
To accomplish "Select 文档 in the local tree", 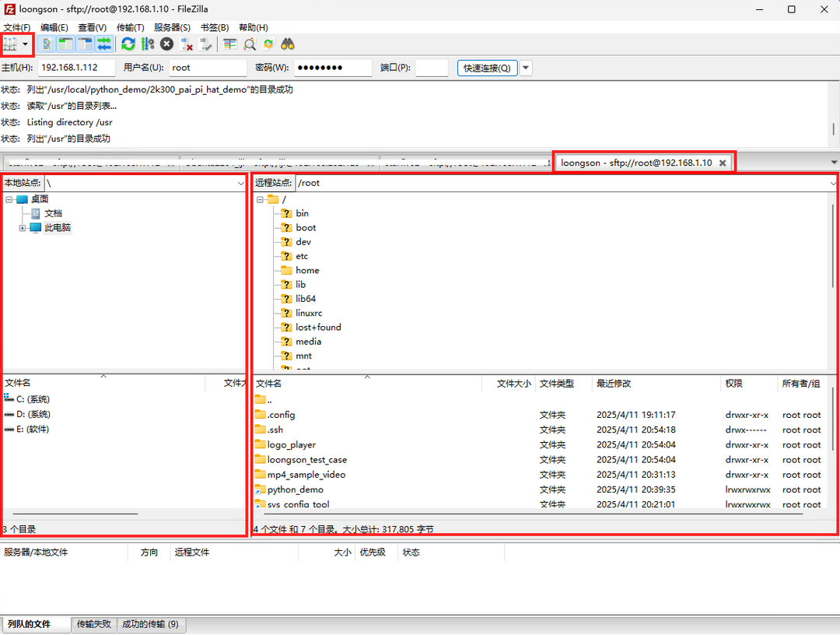I will (53, 213).
